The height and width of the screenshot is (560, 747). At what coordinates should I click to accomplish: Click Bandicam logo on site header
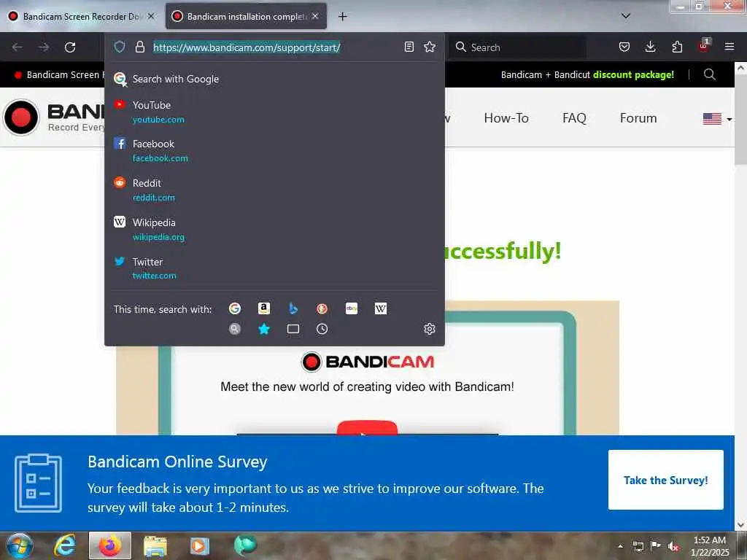(53, 117)
